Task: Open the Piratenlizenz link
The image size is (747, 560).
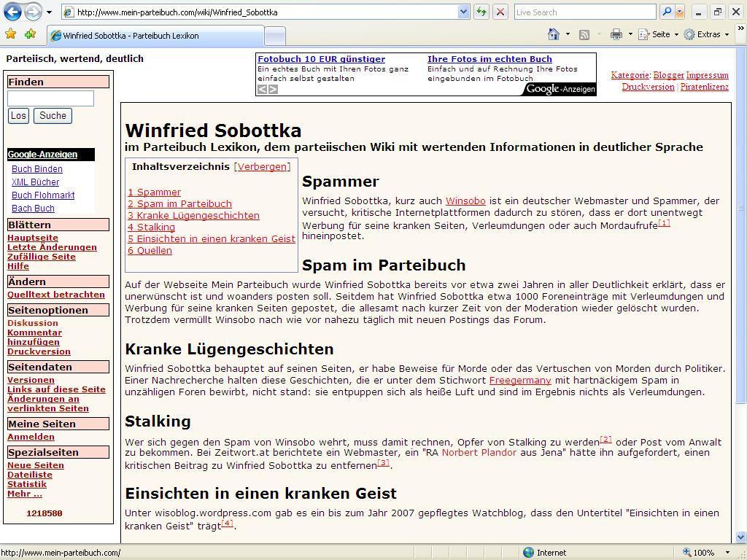Action: click(704, 87)
